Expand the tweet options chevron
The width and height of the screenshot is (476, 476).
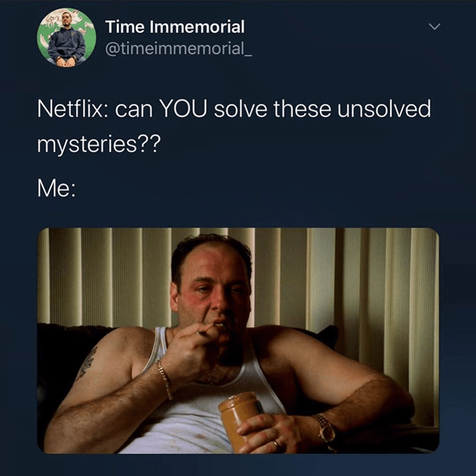click(434, 27)
